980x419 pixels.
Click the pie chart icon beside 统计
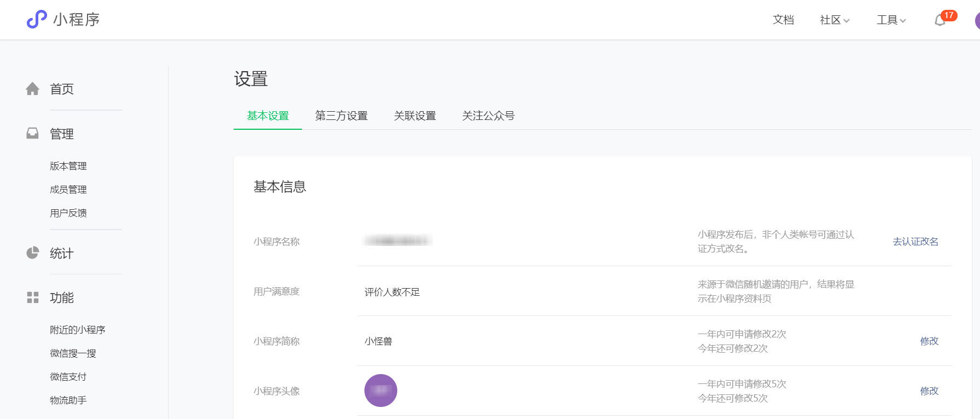click(33, 253)
